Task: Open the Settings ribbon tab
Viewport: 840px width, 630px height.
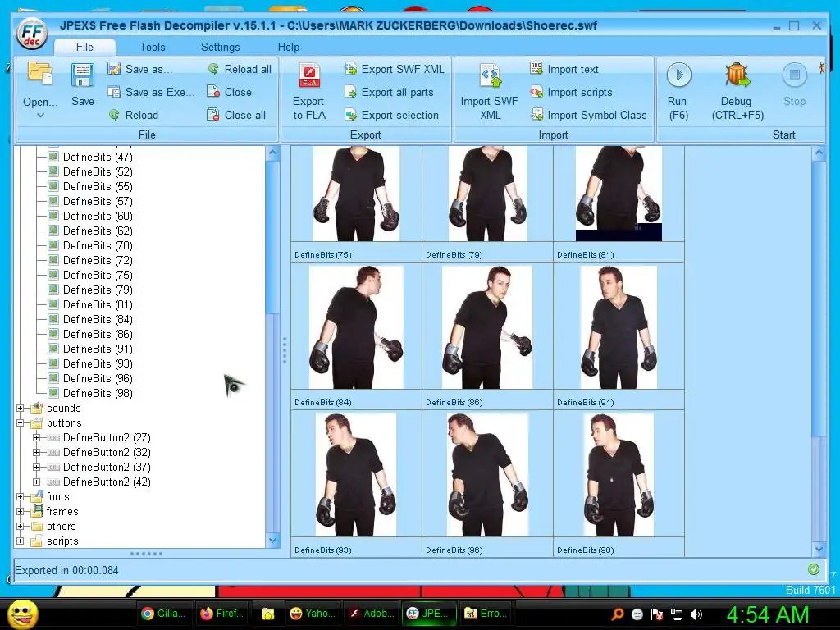Action: (220, 47)
